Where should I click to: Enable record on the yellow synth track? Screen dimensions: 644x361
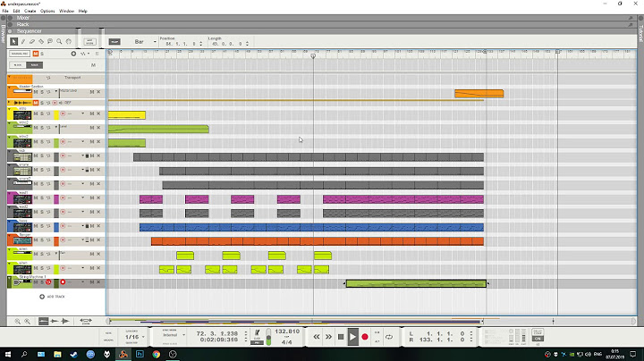(63, 113)
